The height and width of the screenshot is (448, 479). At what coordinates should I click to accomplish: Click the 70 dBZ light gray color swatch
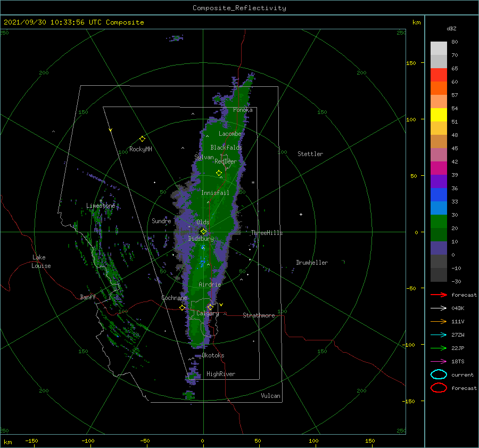tap(439, 48)
